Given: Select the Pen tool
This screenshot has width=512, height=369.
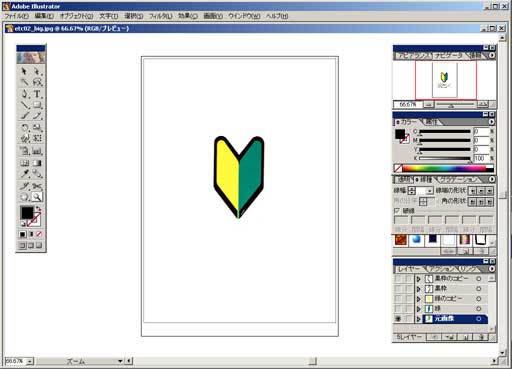Looking at the screenshot, I should tap(25, 94).
